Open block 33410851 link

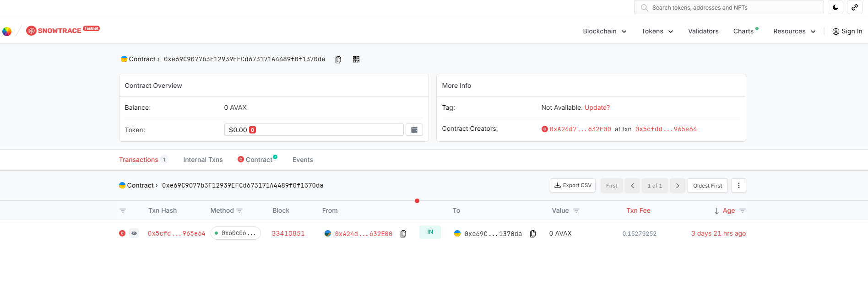[288, 233]
